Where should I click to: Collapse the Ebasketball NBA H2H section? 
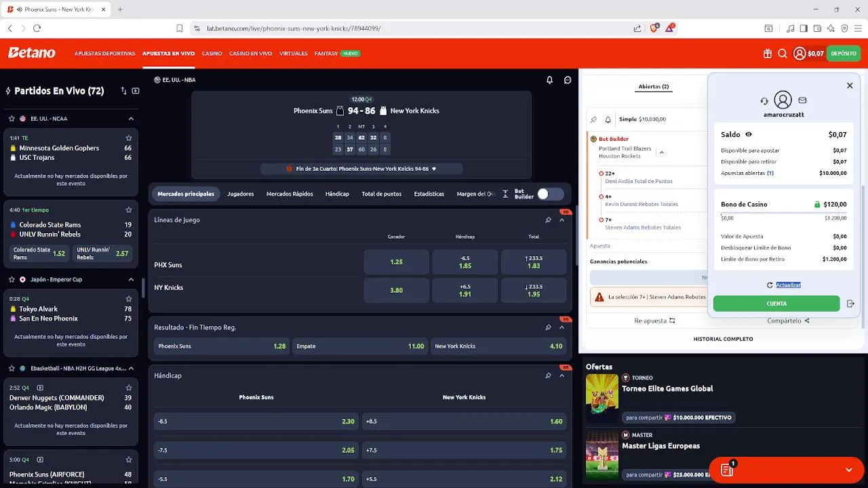(x=131, y=369)
